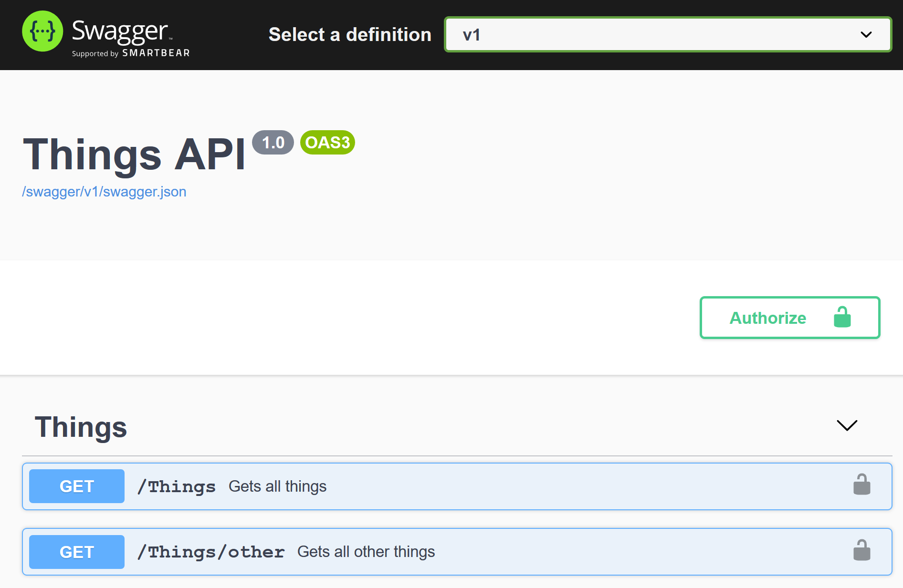
Task: Select the blue GET badge for /Things
Action: [x=76, y=486]
